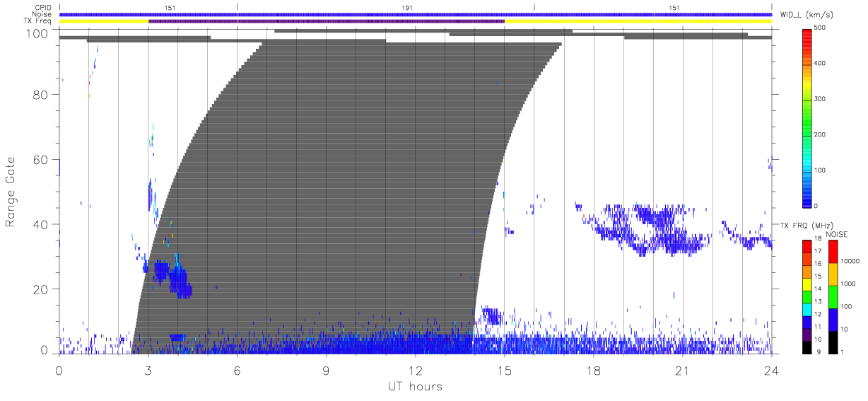
Task: Select the CPID value 191
Action: [406, 8]
